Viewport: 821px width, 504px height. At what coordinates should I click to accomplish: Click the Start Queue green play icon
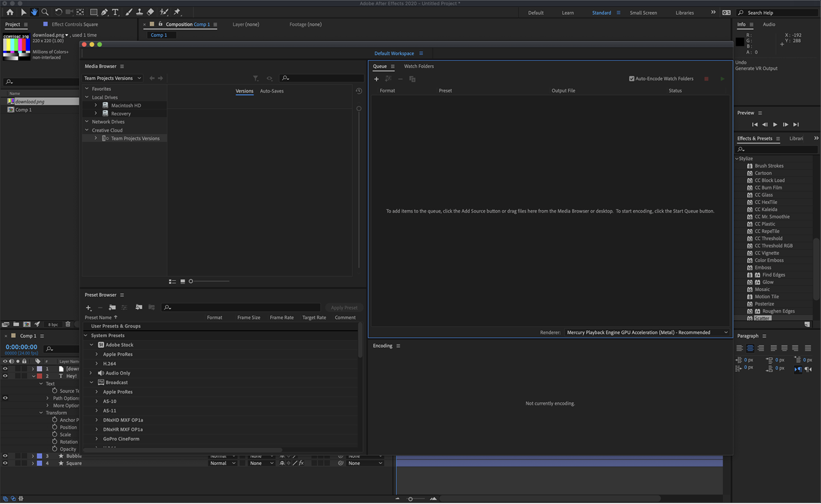[x=723, y=79]
